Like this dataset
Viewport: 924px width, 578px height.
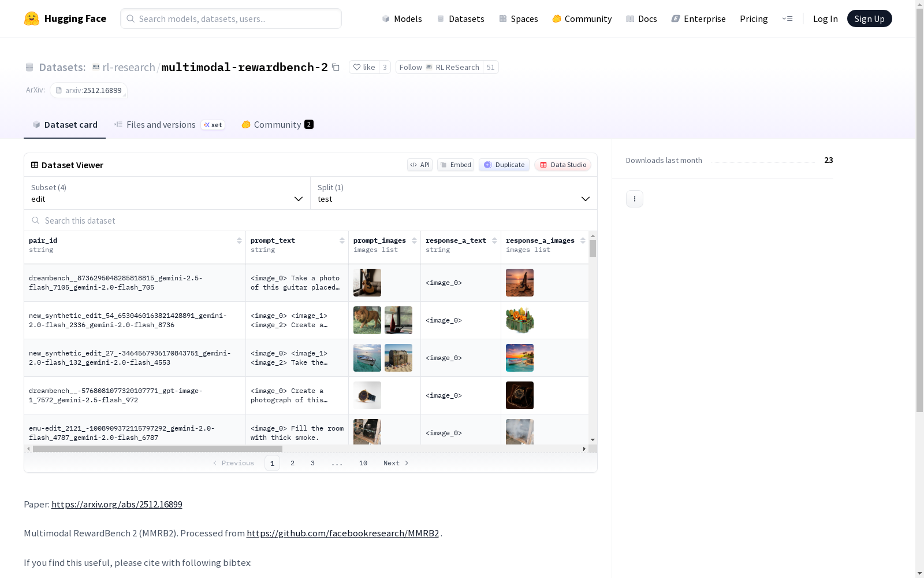[x=364, y=67]
